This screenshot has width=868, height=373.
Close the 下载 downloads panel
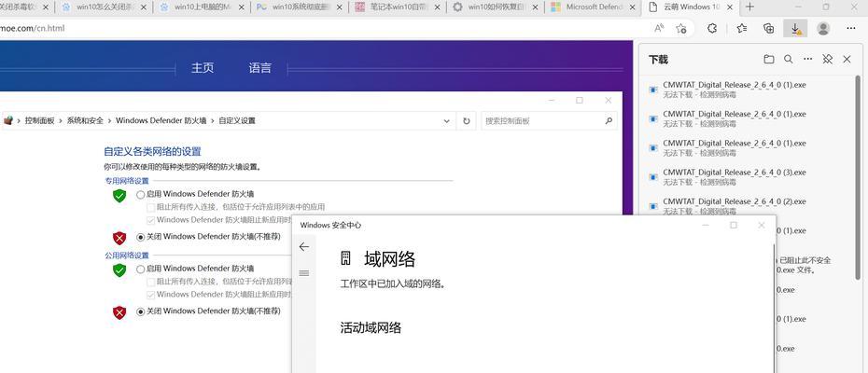coord(847,60)
